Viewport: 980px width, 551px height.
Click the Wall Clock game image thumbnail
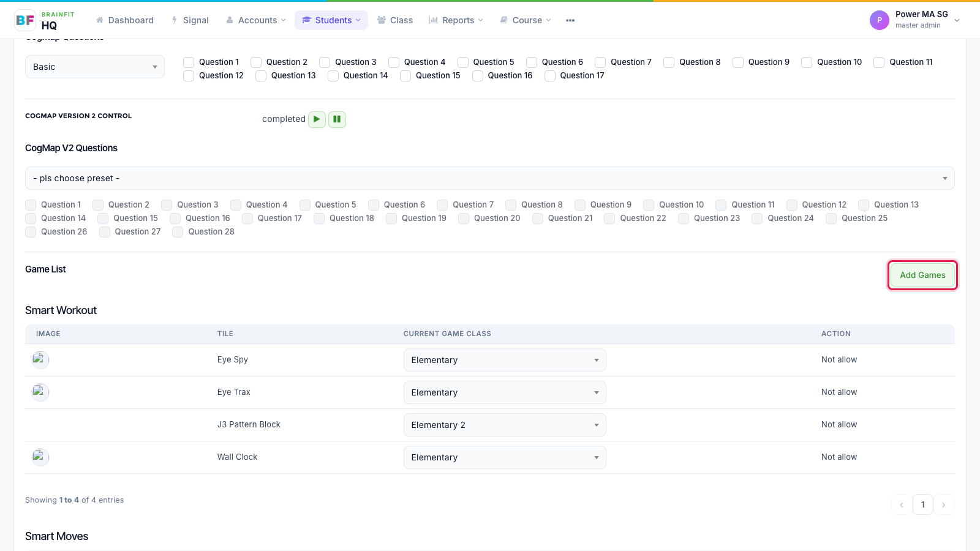pyautogui.click(x=40, y=457)
